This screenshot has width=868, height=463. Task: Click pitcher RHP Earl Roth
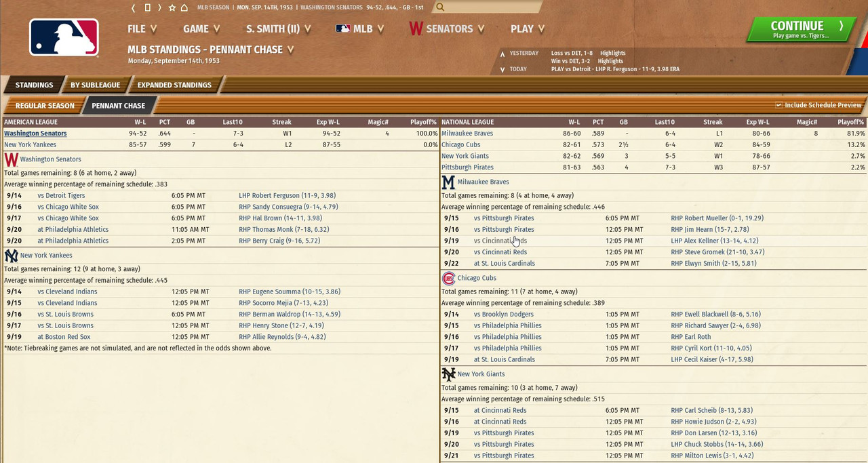point(691,337)
